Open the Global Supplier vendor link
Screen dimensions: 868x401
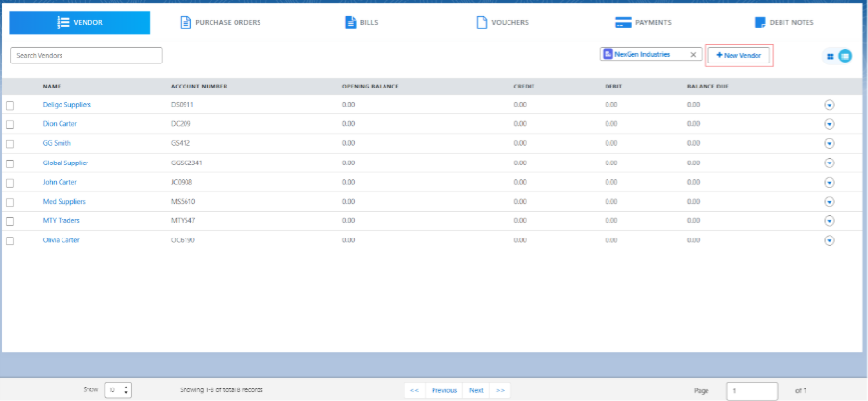65,163
